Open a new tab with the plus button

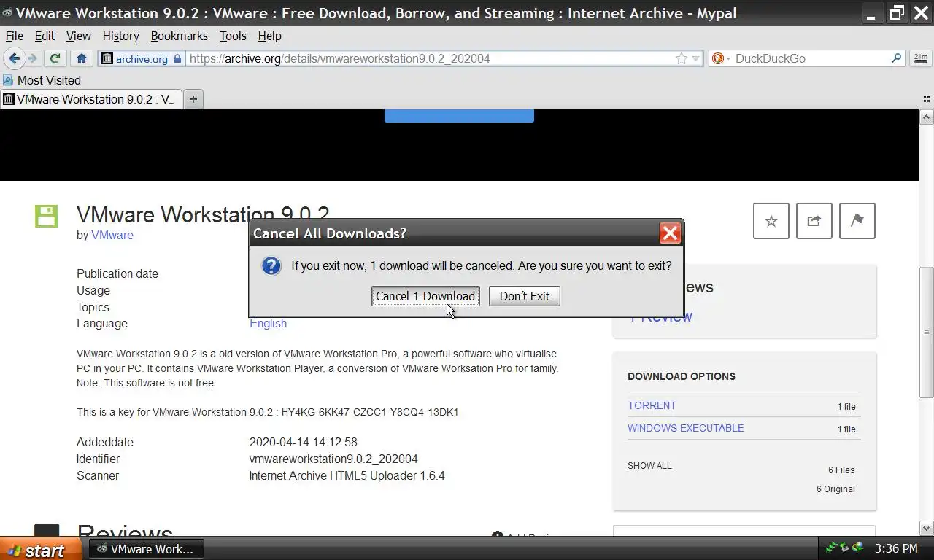click(193, 99)
